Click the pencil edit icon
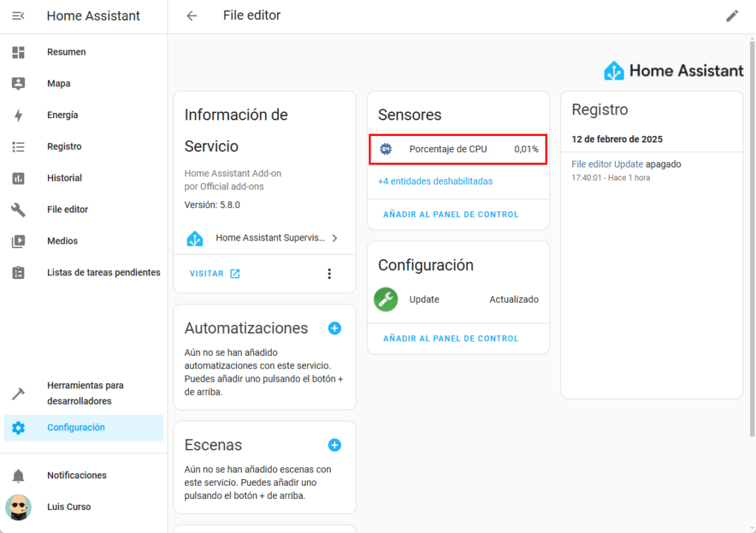This screenshot has width=756, height=533. [732, 16]
